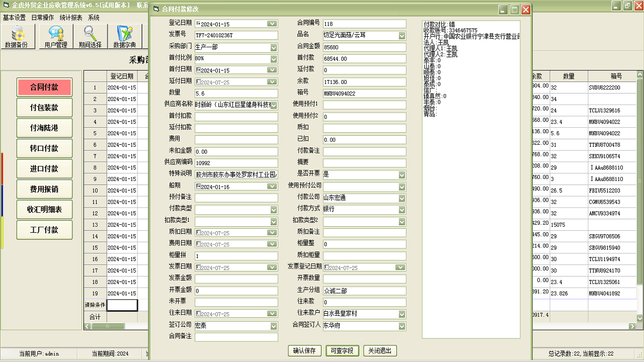Select table cell TTNU8700478
This screenshot has width=644, height=362.
tap(612, 145)
